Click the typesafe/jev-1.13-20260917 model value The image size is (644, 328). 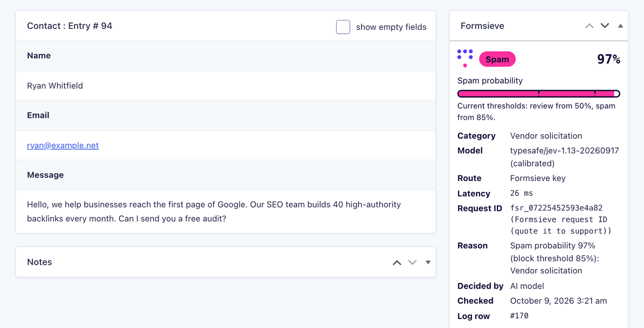[564, 157]
